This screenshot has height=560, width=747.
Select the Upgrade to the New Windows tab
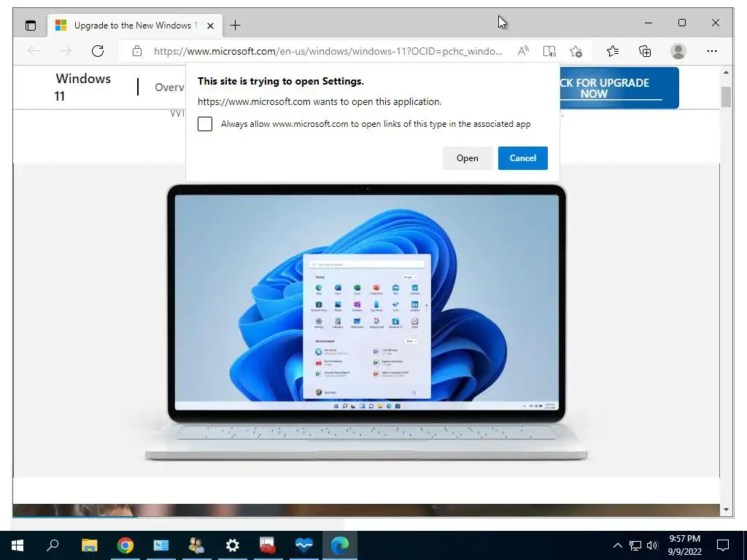click(134, 26)
